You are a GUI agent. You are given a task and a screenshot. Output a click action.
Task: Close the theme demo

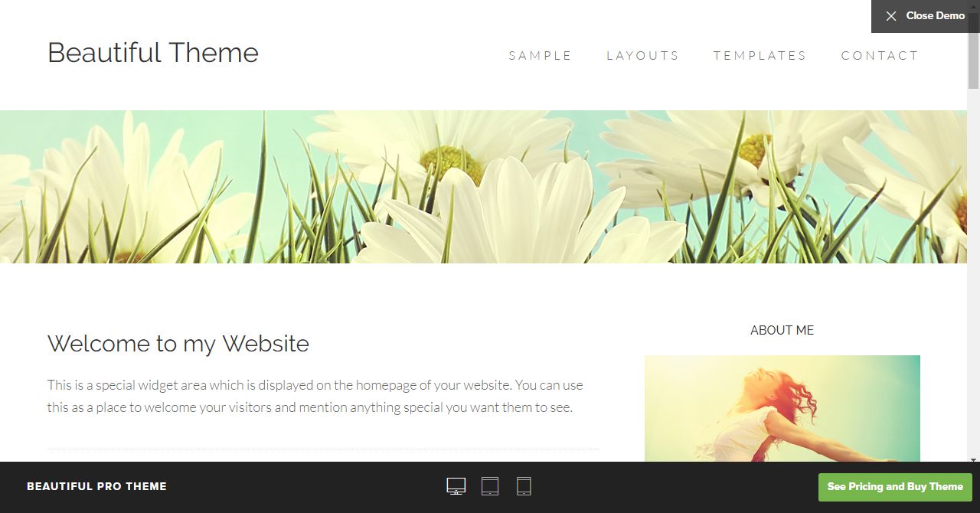[x=925, y=16]
